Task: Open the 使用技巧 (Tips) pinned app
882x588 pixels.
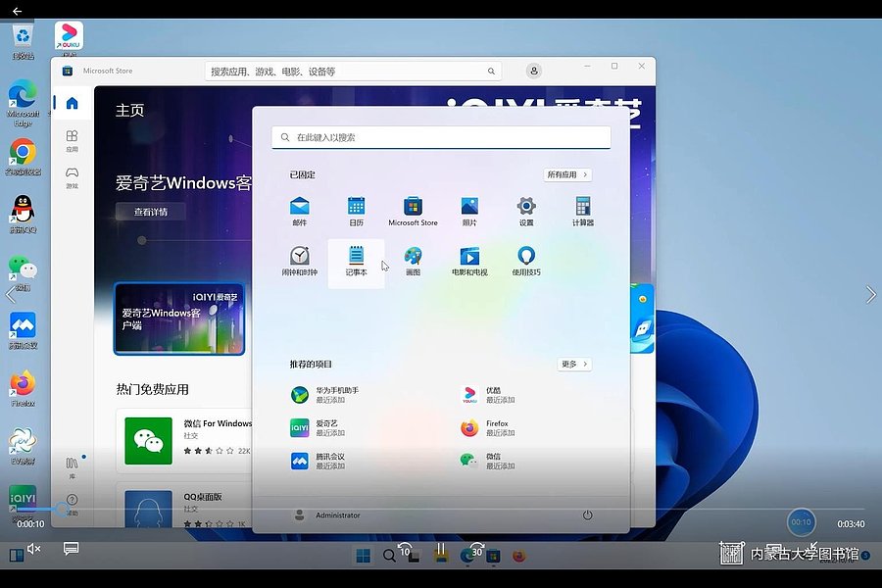Action: [x=526, y=261]
